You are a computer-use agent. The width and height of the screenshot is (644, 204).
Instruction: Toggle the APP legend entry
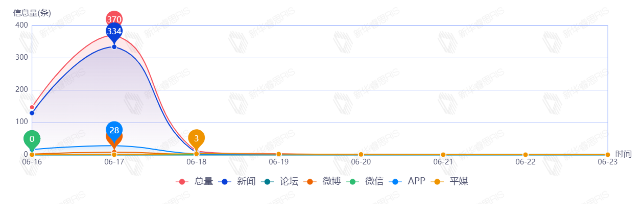coord(407,181)
